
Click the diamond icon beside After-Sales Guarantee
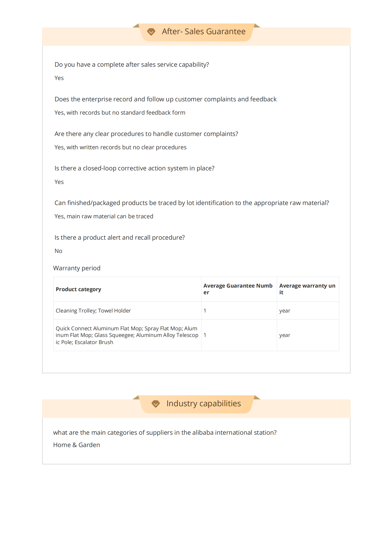[x=151, y=32]
